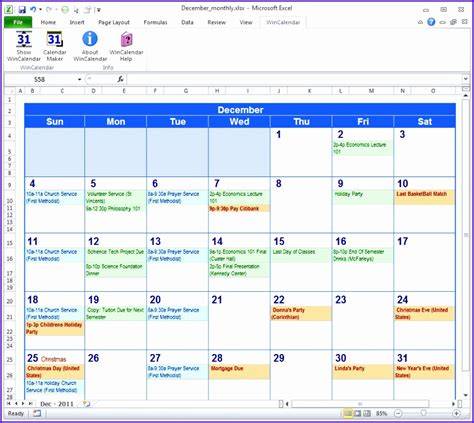Click Childrens Holiday Party event
The image size is (474, 423).
(x=54, y=328)
